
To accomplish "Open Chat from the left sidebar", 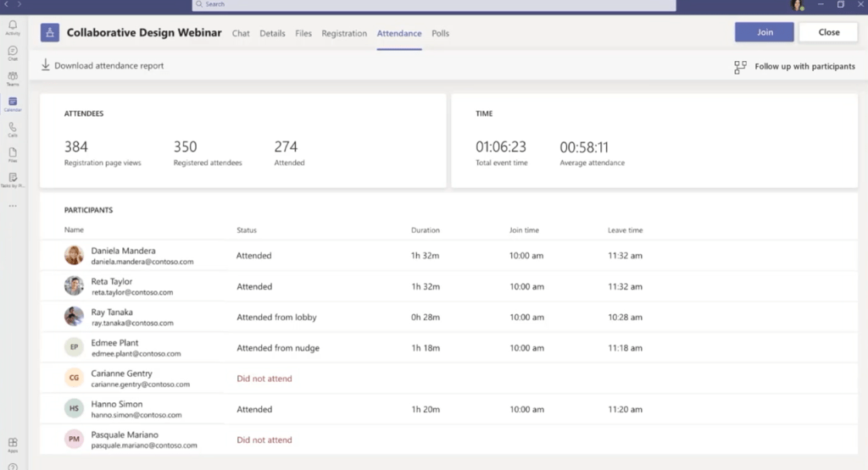I will [x=13, y=52].
